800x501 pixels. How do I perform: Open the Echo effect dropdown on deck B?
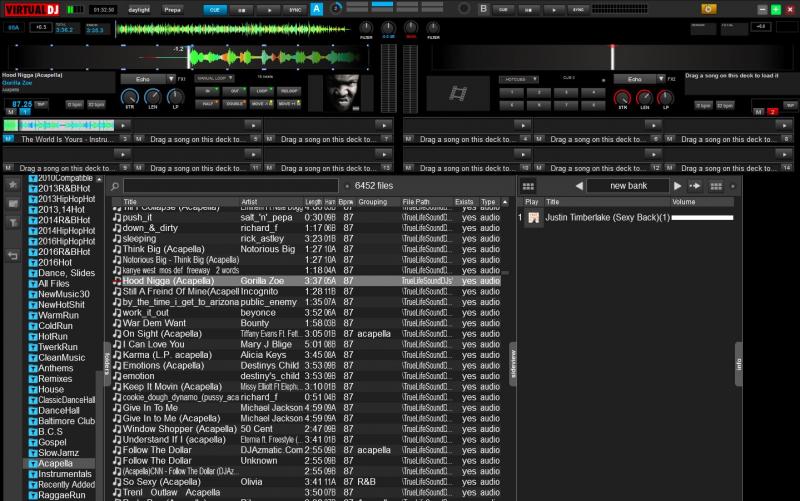click(661, 79)
